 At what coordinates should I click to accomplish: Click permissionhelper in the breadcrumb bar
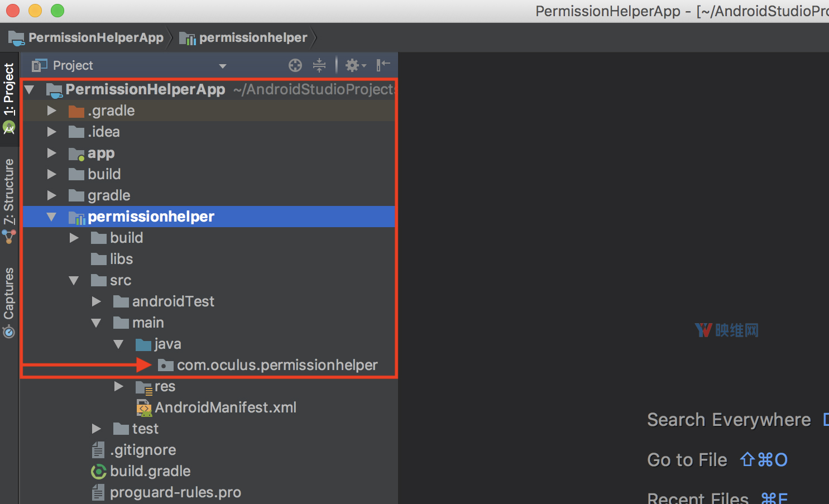coord(253,37)
